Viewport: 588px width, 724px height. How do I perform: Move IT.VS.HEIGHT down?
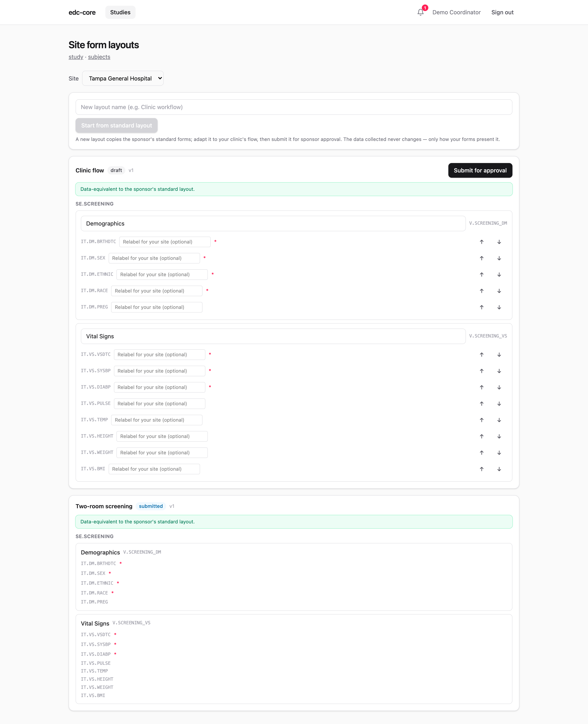point(499,436)
